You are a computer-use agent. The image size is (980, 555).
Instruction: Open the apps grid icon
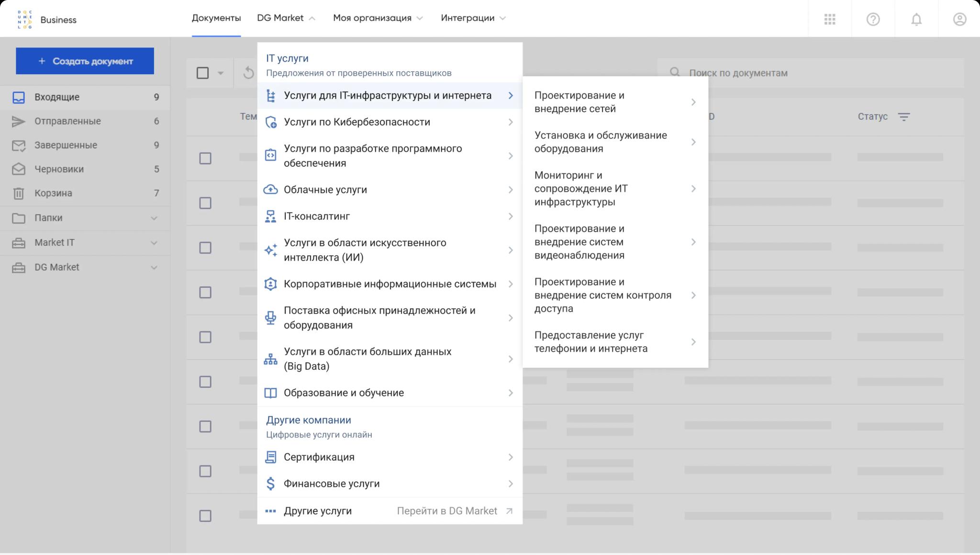pos(830,19)
